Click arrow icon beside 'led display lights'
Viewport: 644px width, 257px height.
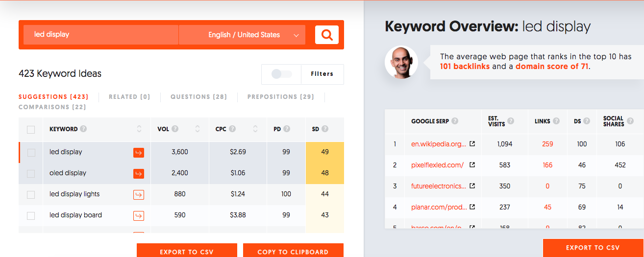point(139,195)
